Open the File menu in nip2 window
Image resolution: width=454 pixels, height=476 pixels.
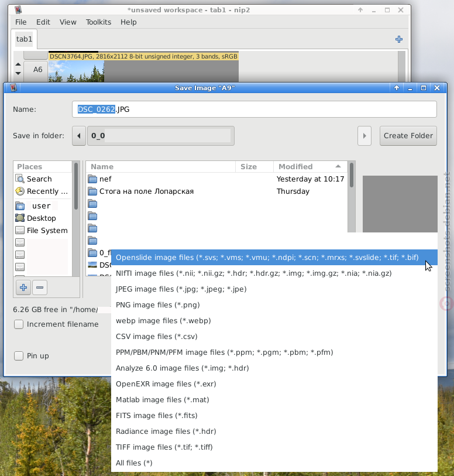point(20,22)
